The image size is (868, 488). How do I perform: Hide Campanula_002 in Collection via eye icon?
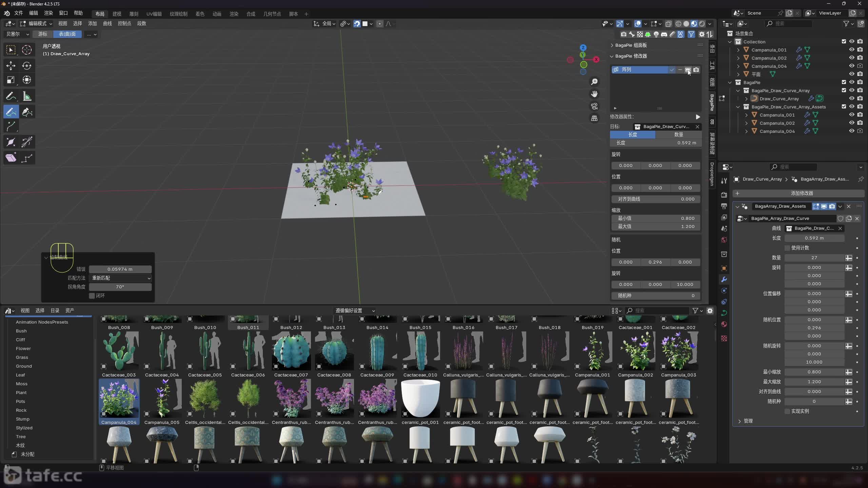click(x=851, y=58)
